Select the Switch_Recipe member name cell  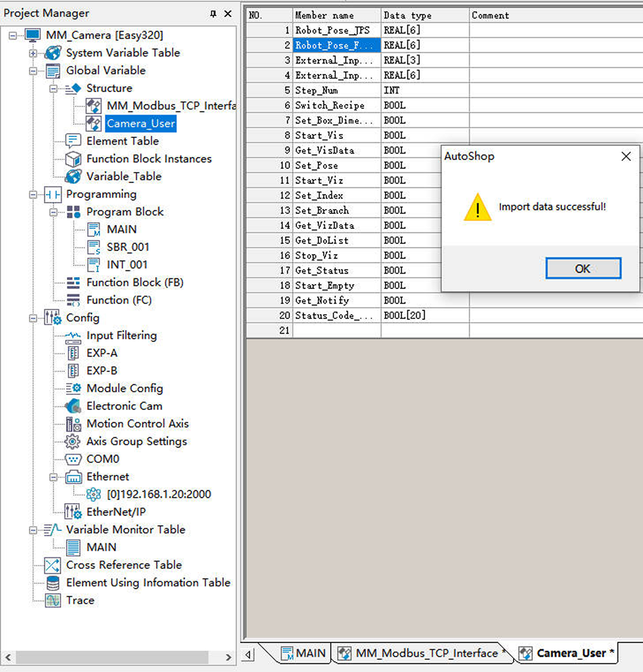pos(337,105)
